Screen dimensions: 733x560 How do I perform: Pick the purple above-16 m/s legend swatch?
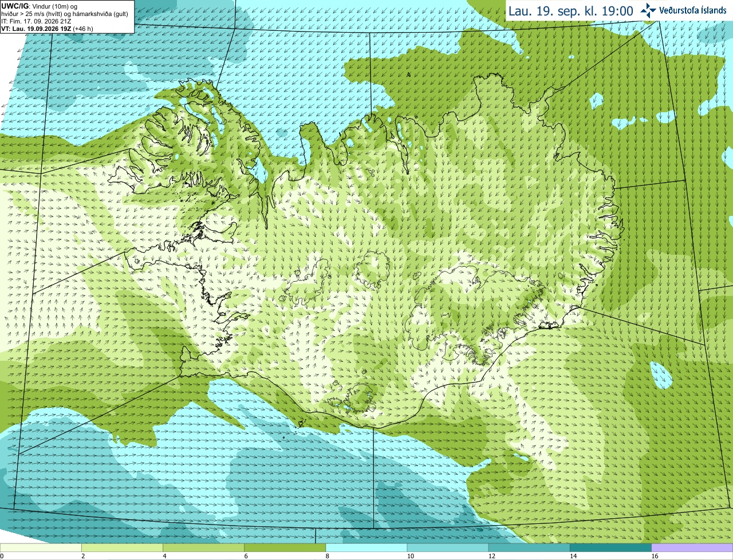point(692,547)
